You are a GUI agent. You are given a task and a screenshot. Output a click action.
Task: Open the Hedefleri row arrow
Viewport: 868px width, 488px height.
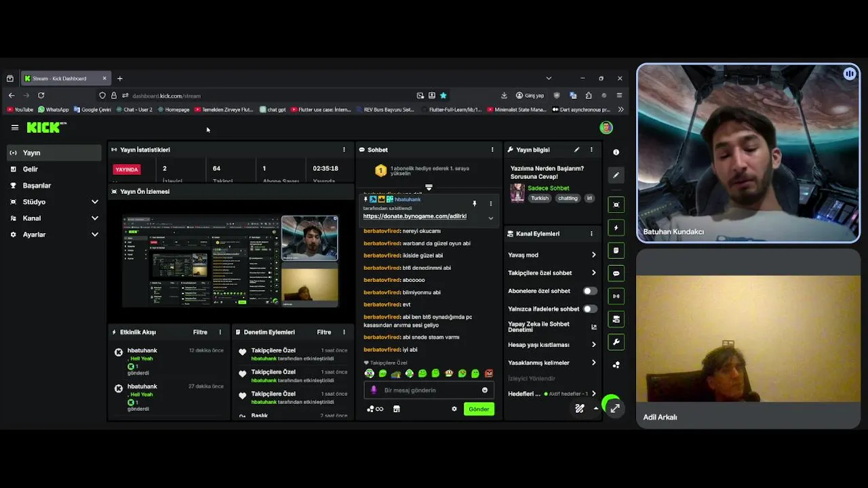(593, 394)
